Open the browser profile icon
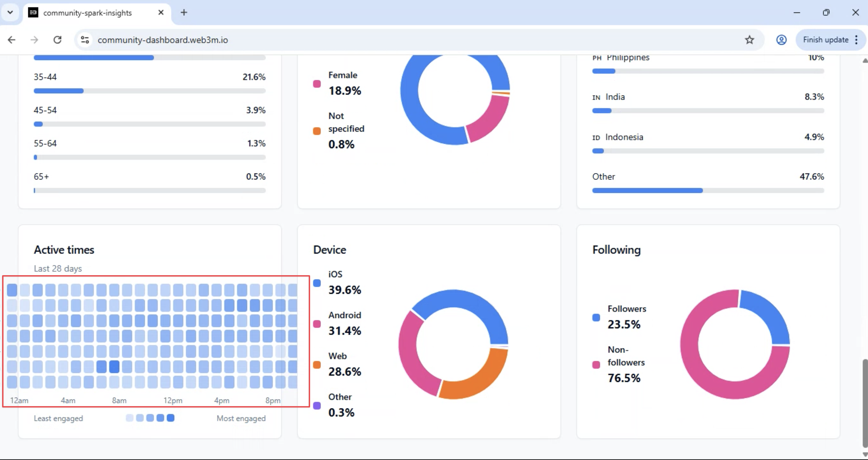 point(781,40)
